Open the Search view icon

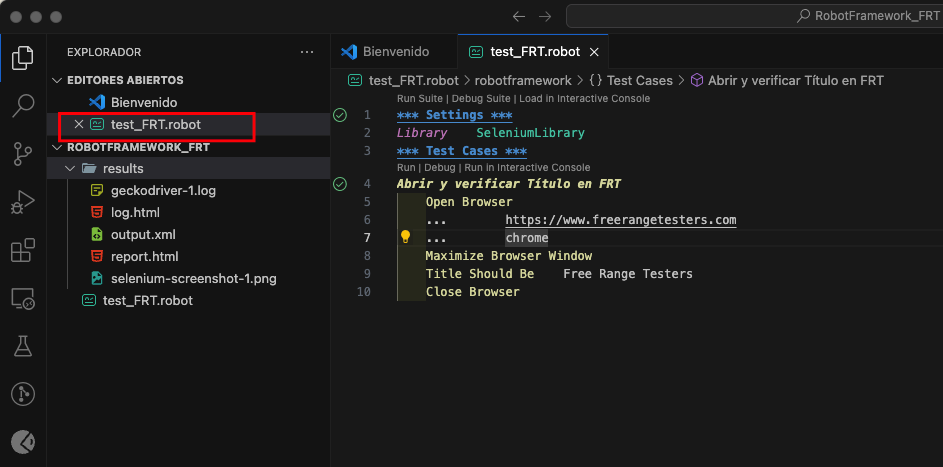pos(22,105)
